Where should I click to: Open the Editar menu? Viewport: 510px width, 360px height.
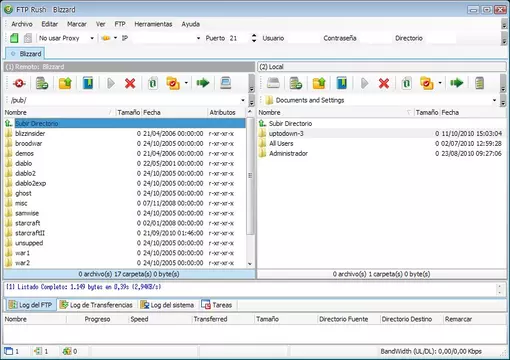pos(49,24)
